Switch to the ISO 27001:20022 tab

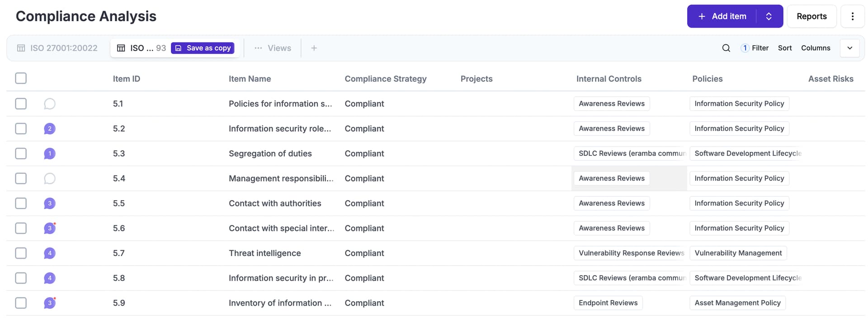pyautogui.click(x=57, y=48)
